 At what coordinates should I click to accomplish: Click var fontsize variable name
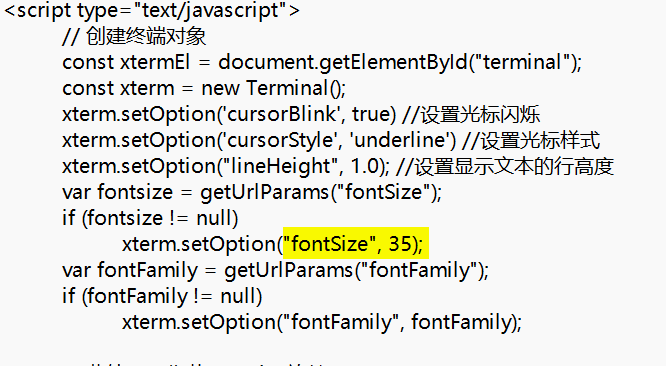coord(135,192)
